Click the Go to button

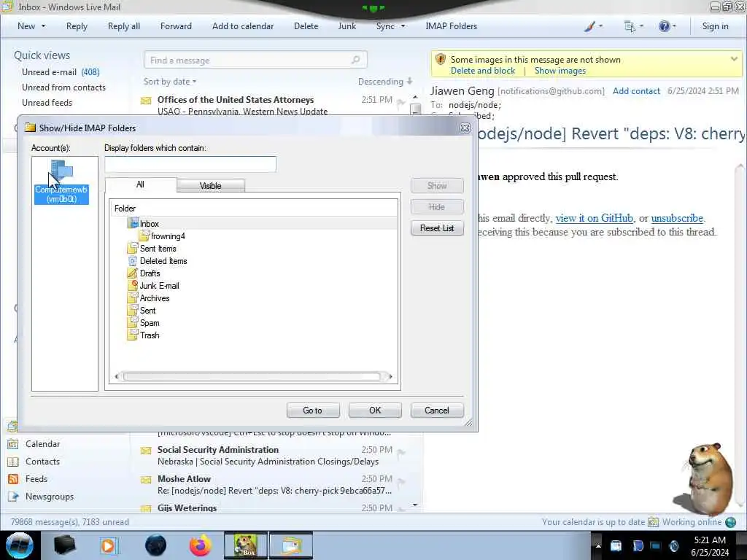pyautogui.click(x=312, y=411)
